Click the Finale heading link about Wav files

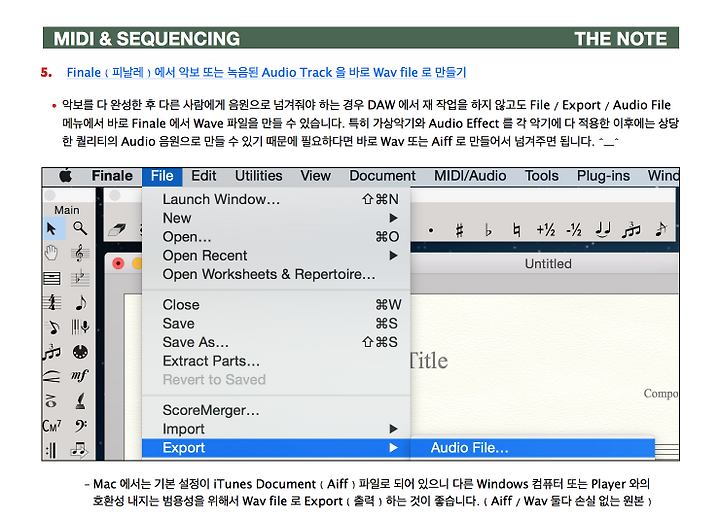266,73
